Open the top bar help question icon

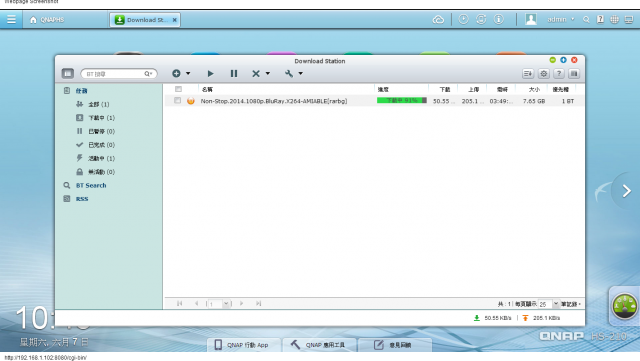tap(600, 19)
